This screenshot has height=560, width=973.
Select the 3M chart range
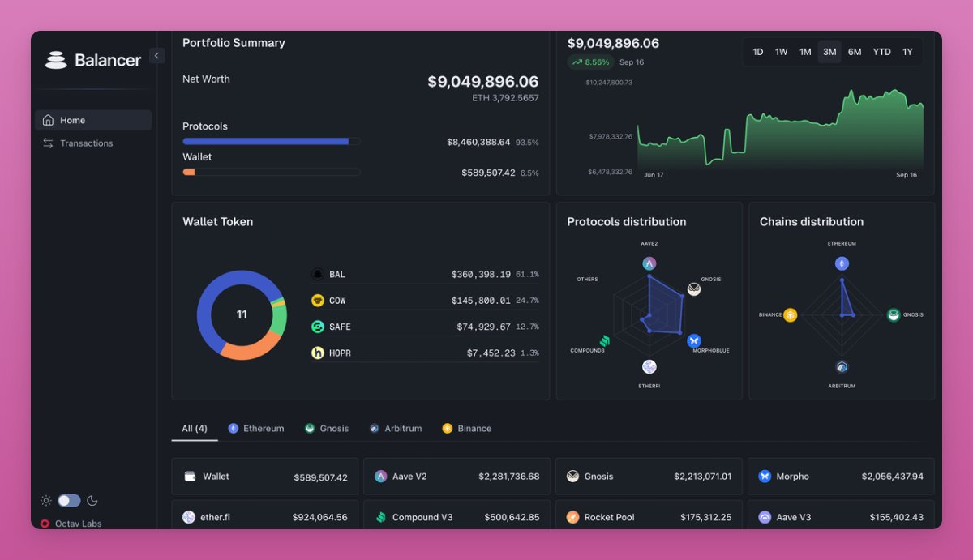coord(829,52)
